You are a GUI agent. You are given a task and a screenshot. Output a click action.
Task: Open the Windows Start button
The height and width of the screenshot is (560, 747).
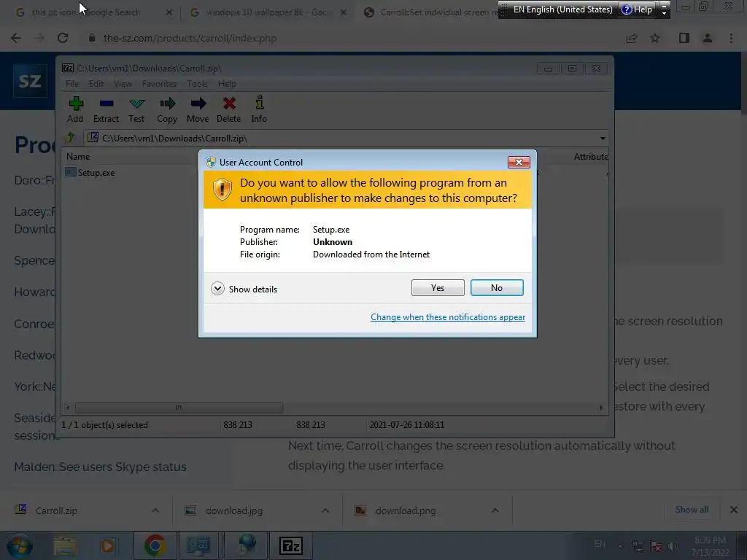click(x=20, y=545)
